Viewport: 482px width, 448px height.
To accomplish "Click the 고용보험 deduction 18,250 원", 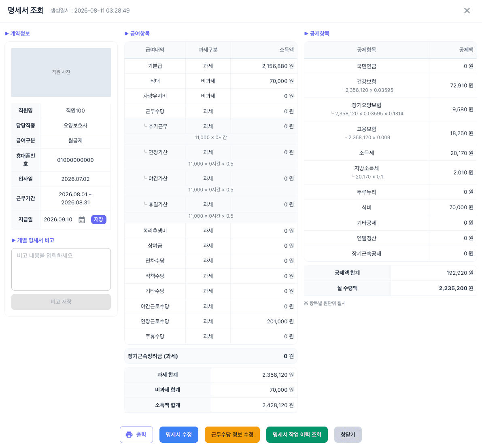I will pyautogui.click(x=462, y=133).
